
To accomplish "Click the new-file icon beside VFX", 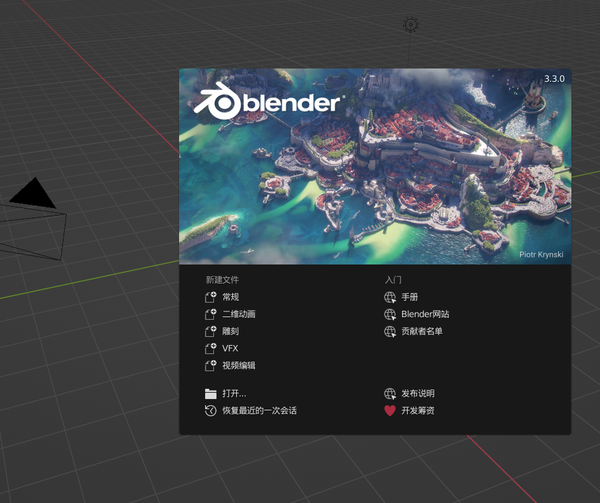I will pos(210,348).
